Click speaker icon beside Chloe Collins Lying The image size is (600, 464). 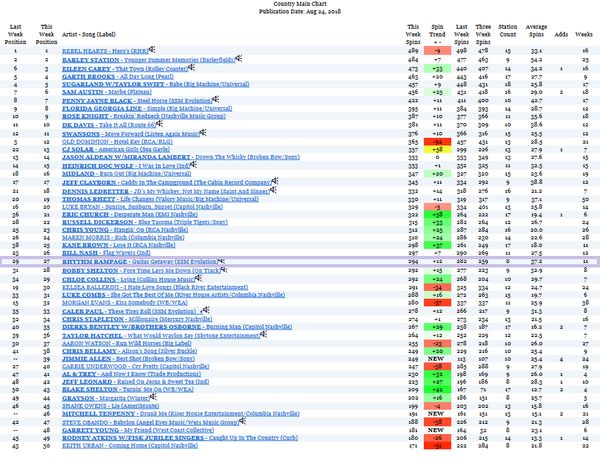[x=198, y=278]
